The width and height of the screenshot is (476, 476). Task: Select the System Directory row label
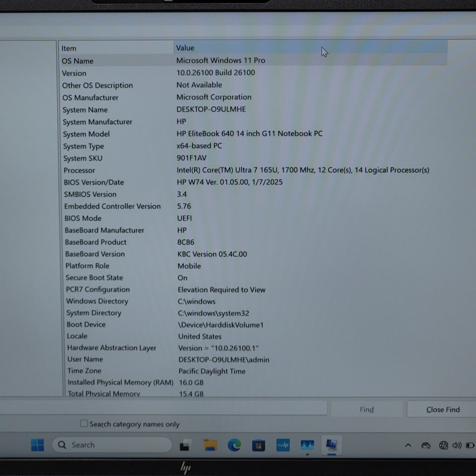pyautogui.click(x=94, y=313)
